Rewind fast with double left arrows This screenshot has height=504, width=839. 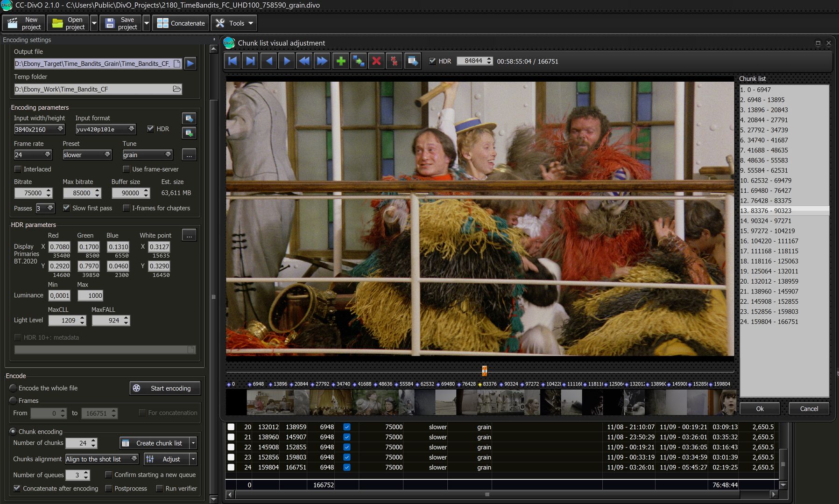[x=304, y=61]
